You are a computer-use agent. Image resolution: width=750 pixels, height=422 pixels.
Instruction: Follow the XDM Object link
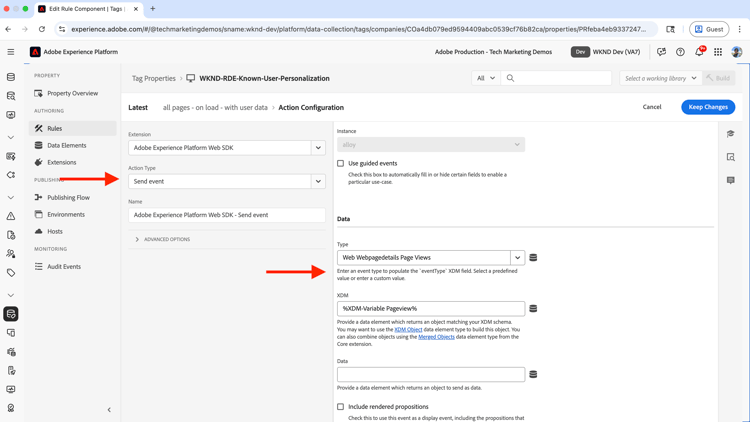(408, 330)
